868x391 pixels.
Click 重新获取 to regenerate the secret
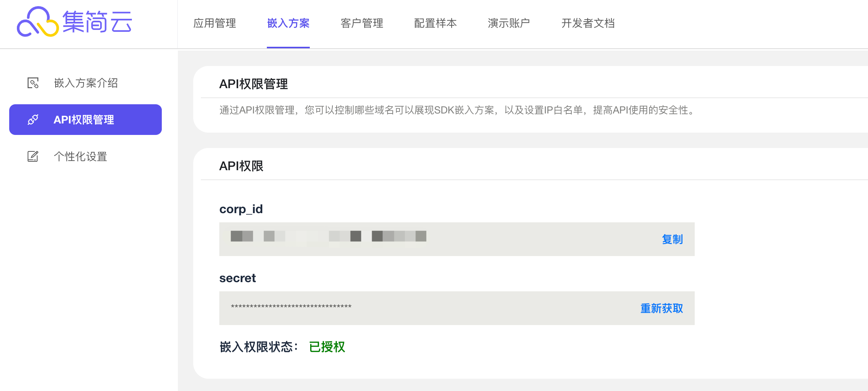[662, 308]
